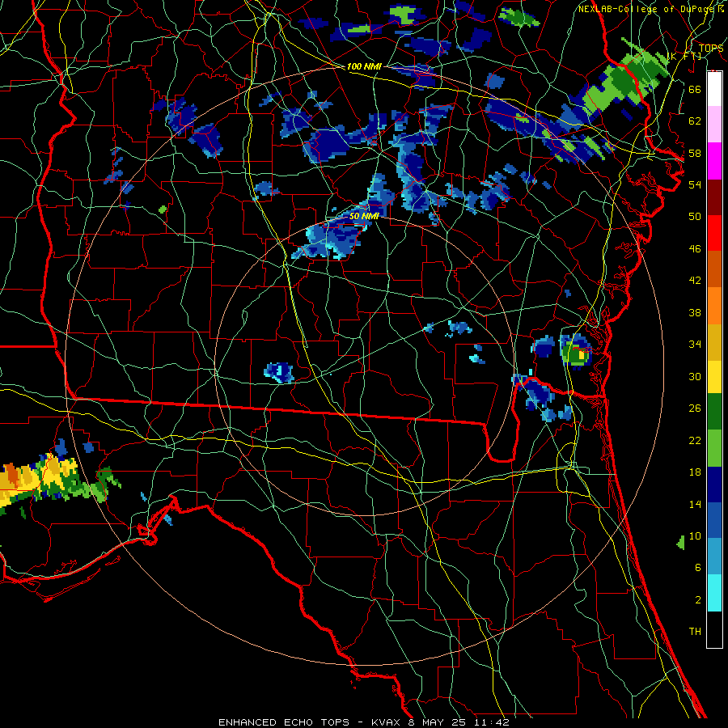Viewport: 728px width, 728px height.
Task: Click the "38" legend value
Action: point(695,312)
